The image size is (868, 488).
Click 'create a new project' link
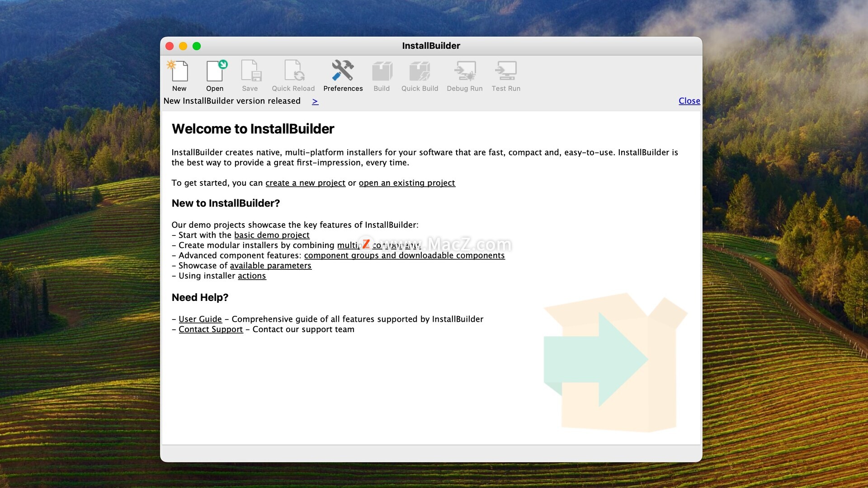tap(305, 183)
